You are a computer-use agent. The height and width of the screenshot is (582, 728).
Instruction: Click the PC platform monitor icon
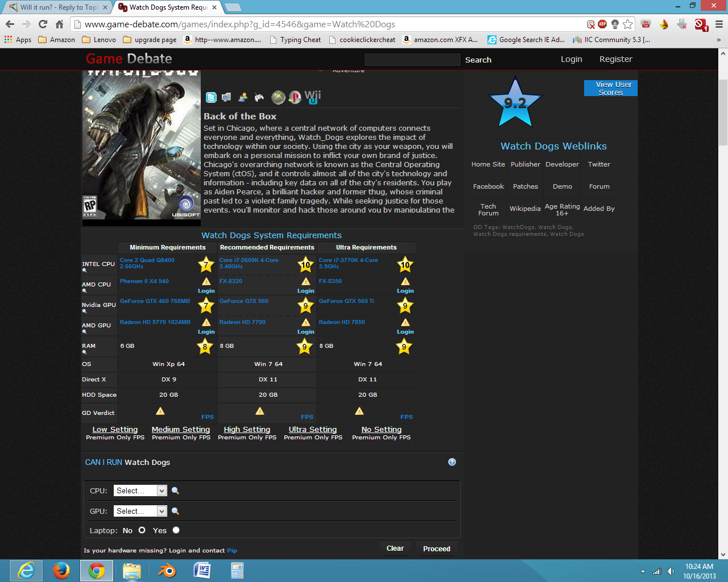pyautogui.click(x=226, y=98)
